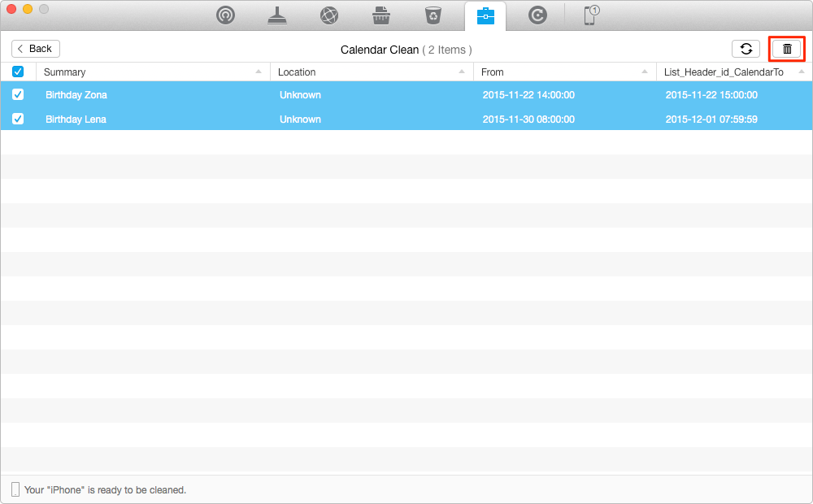The image size is (813, 504).
Task: Click the Calendar Clean title text
Action: point(380,50)
